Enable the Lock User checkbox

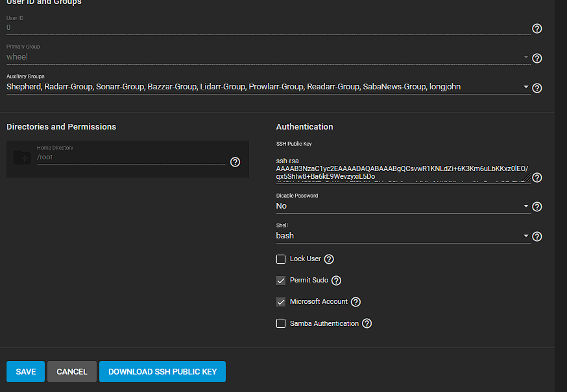tap(281, 259)
